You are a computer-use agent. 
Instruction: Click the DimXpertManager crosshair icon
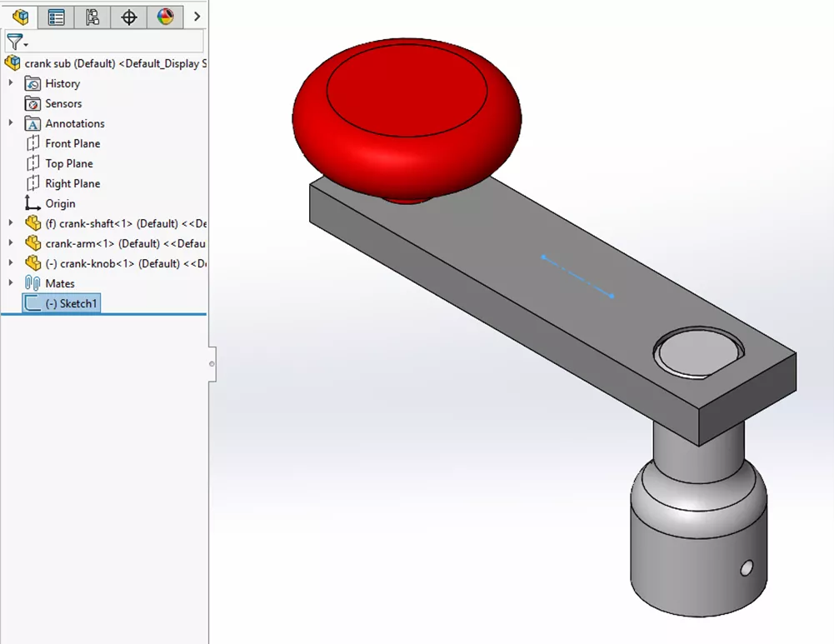128,17
